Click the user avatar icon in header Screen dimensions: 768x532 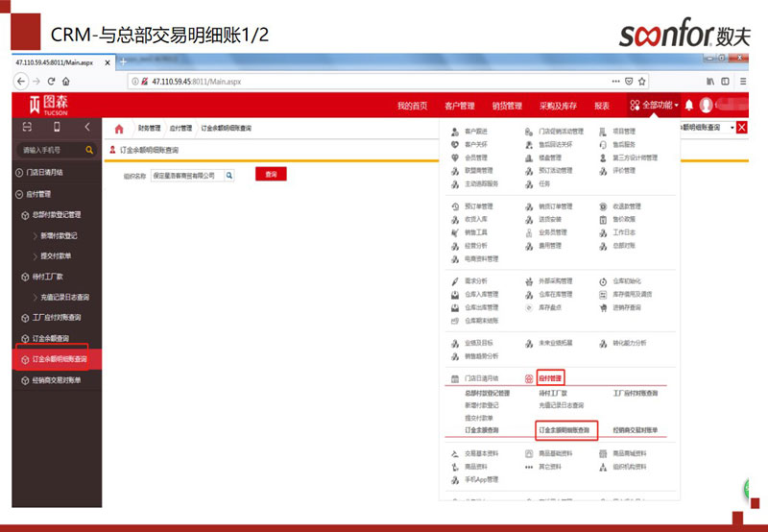[x=707, y=105]
